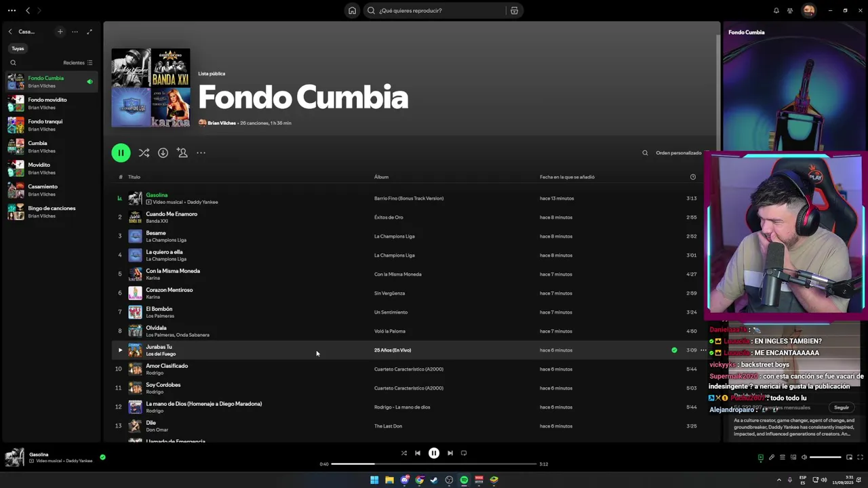The height and width of the screenshot is (488, 868).
Task: Open the Casamiento playlist in sidebar
Action: pyautogui.click(x=50, y=190)
